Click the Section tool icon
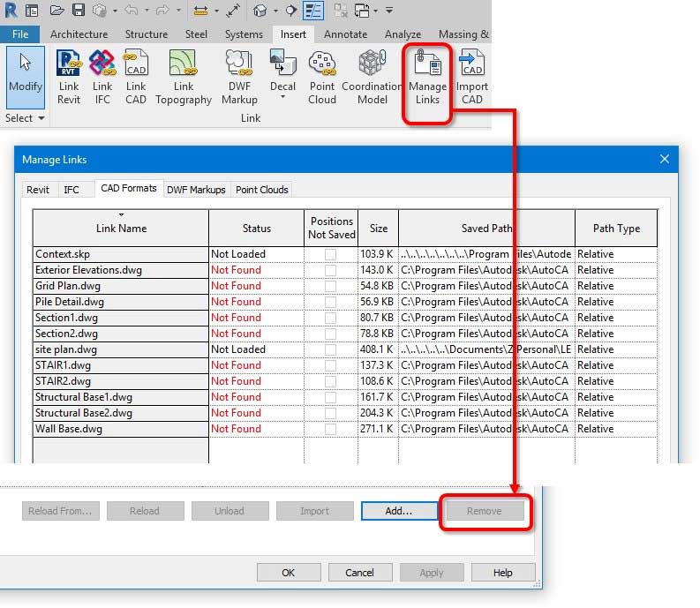The width and height of the screenshot is (700, 608). [x=290, y=11]
